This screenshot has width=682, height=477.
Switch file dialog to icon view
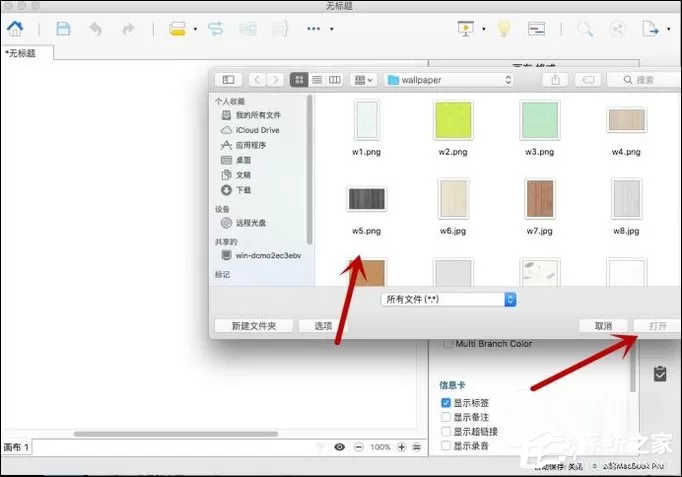pos(299,80)
